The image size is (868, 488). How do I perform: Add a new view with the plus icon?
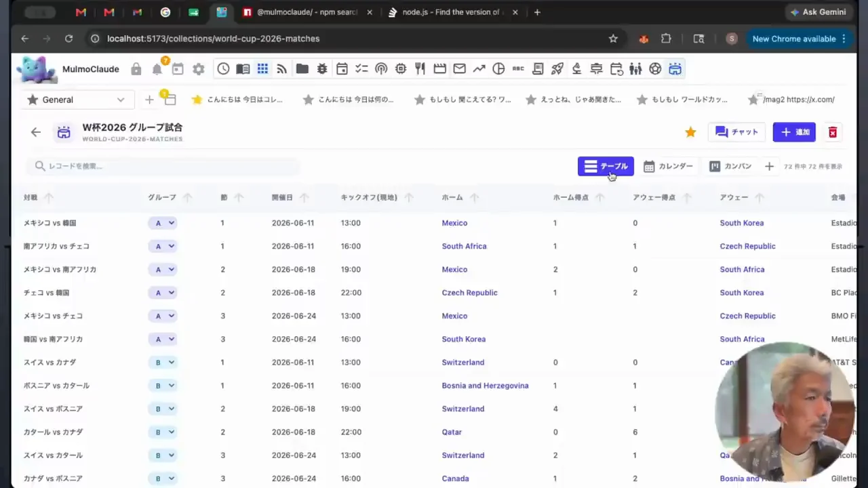tap(769, 166)
